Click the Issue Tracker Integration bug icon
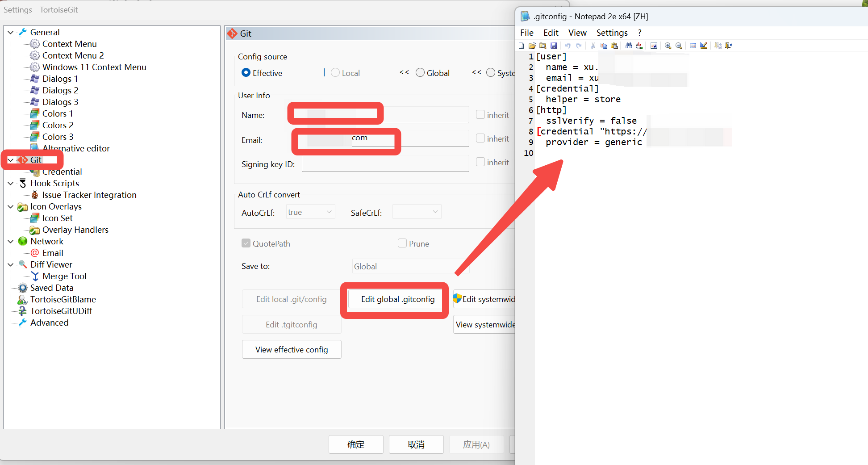Screen dimensions: 868x465 pos(35,195)
